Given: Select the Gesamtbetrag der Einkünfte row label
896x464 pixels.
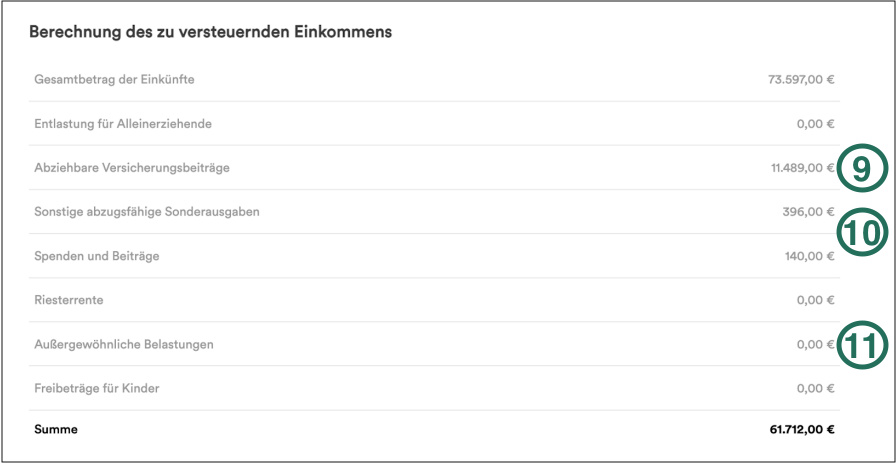Looking at the screenshot, I should pos(114,79).
